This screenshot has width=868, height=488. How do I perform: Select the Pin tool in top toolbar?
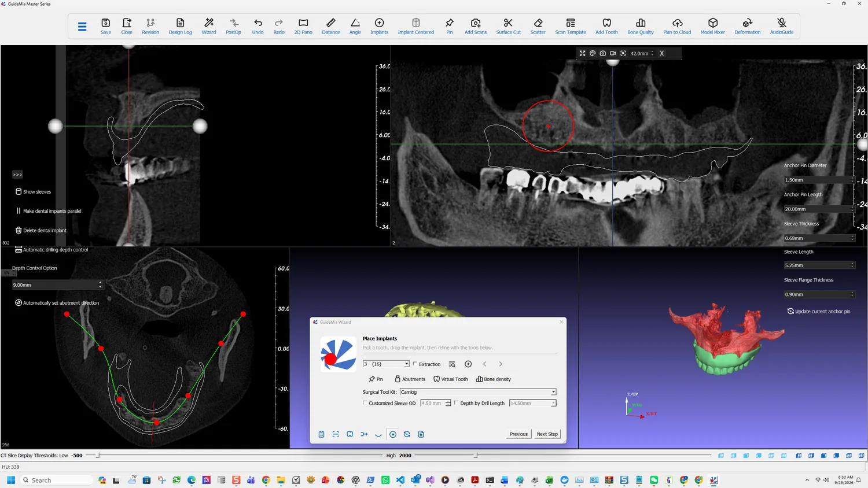click(450, 26)
